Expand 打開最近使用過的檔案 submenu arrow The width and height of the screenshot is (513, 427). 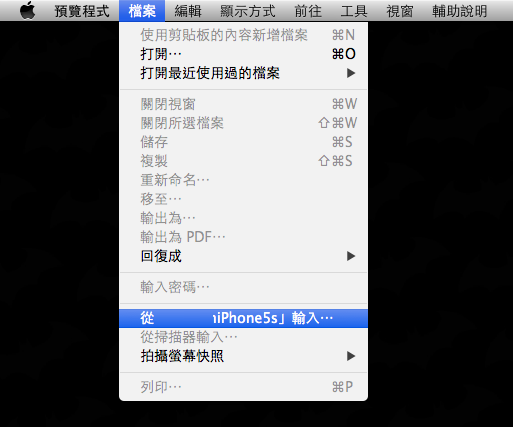pyautogui.click(x=351, y=73)
